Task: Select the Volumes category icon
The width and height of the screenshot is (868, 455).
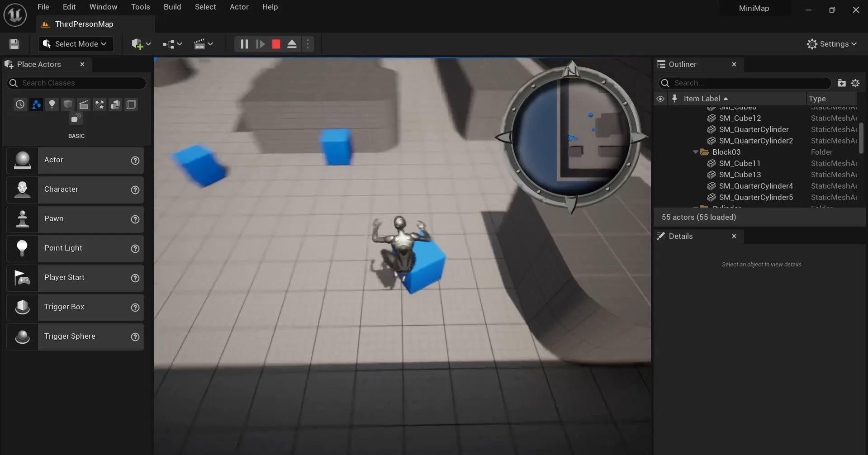Action: pos(131,104)
